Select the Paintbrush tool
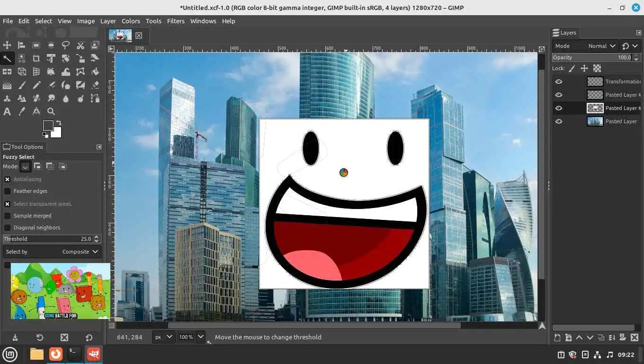 (x=22, y=85)
